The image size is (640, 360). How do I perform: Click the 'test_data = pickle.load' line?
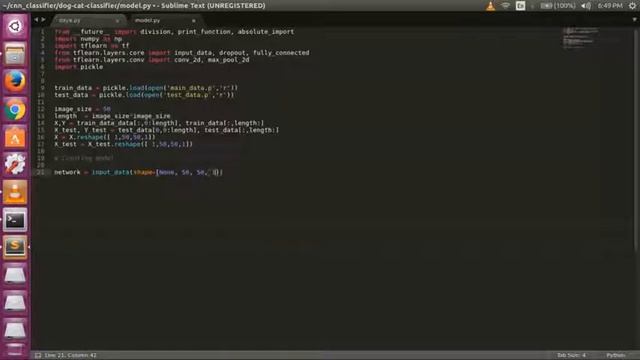(144, 95)
